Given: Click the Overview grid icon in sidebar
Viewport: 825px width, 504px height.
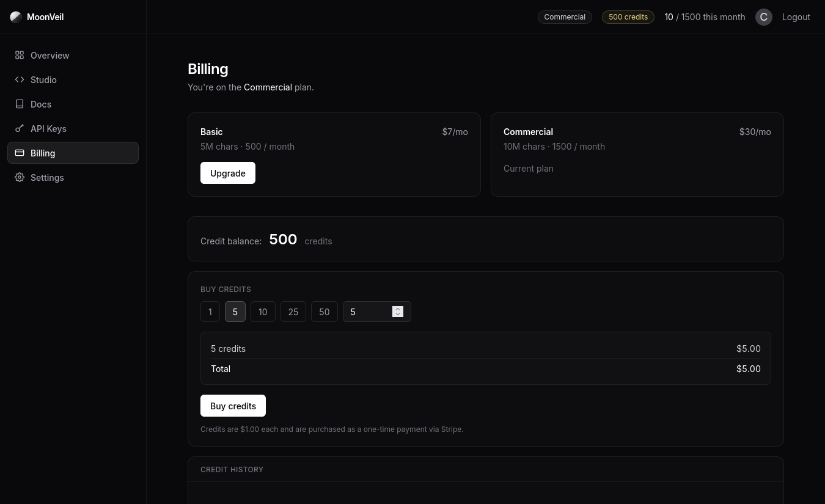Looking at the screenshot, I should (20, 55).
